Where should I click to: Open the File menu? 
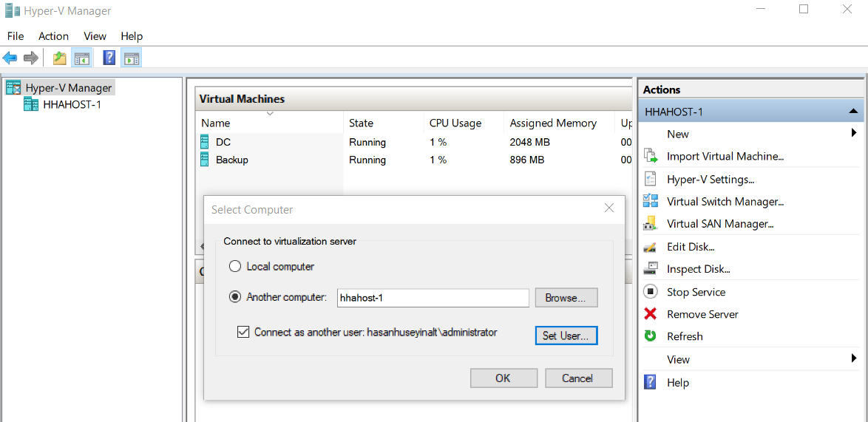click(x=16, y=36)
